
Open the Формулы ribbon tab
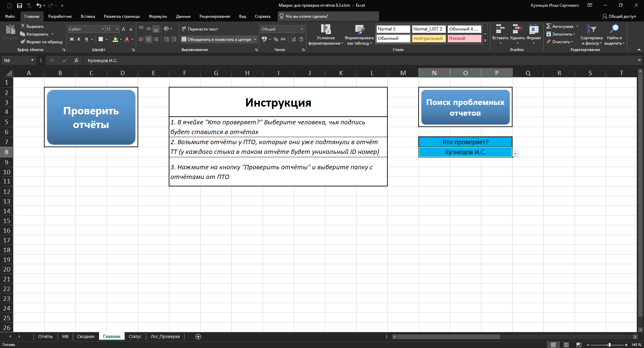point(158,16)
